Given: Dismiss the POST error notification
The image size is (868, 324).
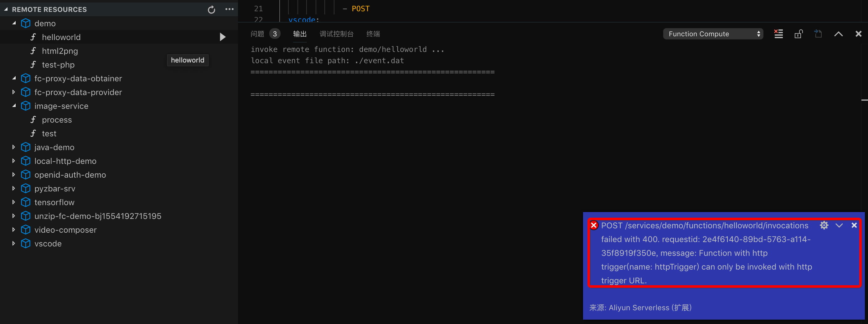Looking at the screenshot, I should point(855,225).
